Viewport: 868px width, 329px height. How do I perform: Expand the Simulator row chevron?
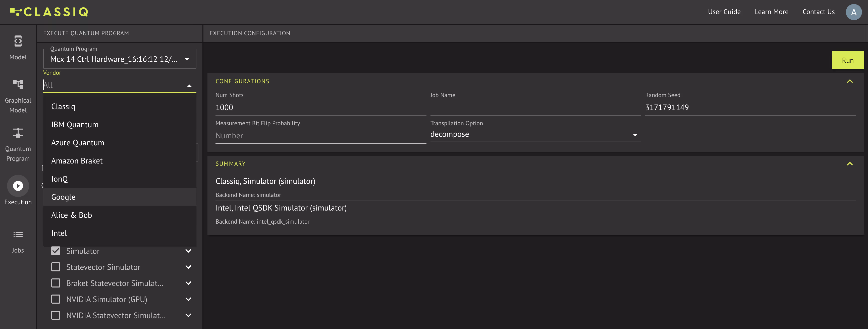click(x=188, y=251)
